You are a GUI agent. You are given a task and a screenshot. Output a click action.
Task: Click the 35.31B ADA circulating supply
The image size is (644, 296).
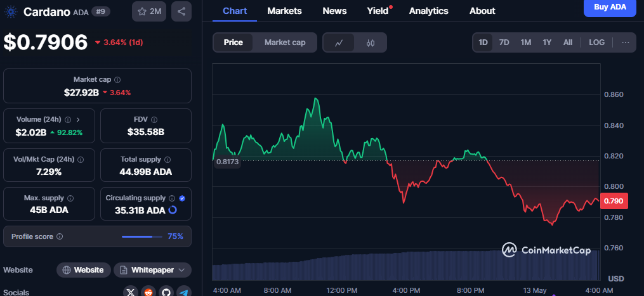point(140,210)
